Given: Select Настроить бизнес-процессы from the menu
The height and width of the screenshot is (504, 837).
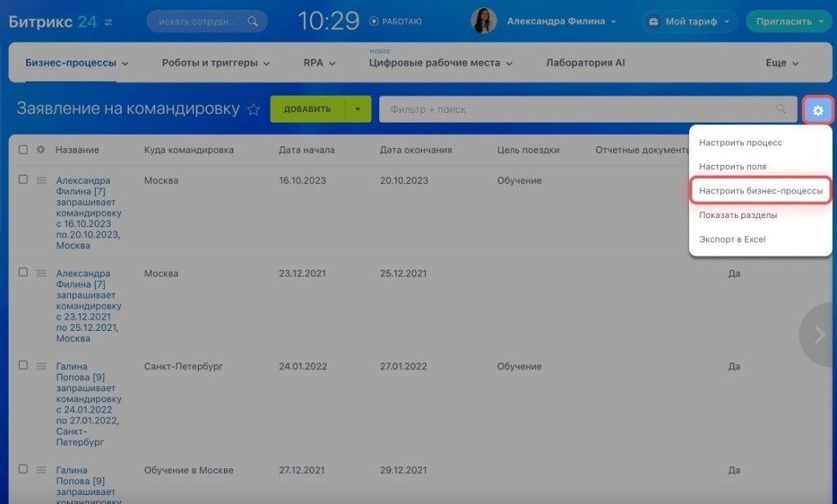Looking at the screenshot, I should [x=760, y=191].
